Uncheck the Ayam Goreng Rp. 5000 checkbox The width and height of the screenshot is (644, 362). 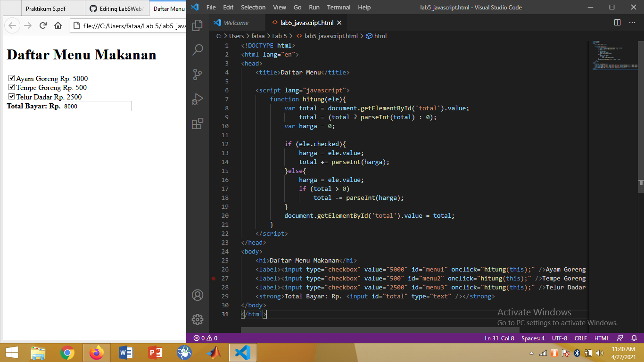10,78
